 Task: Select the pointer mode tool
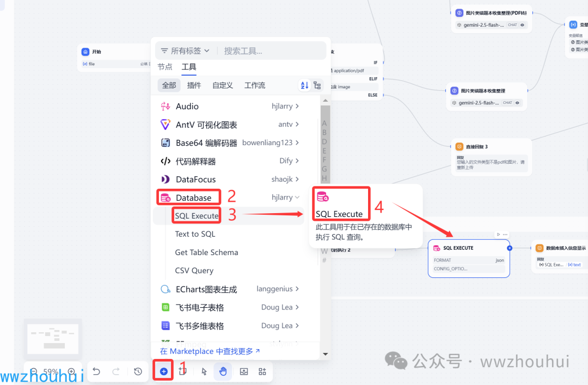click(x=204, y=371)
